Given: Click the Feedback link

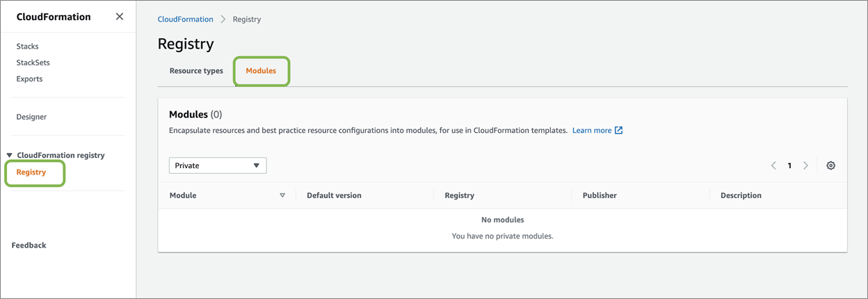Looking at the screenshot, I should 29,245.
